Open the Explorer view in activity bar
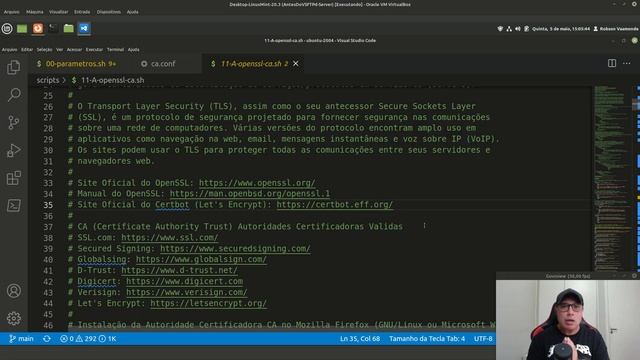 pyautogui.click(x=13, y=67)
